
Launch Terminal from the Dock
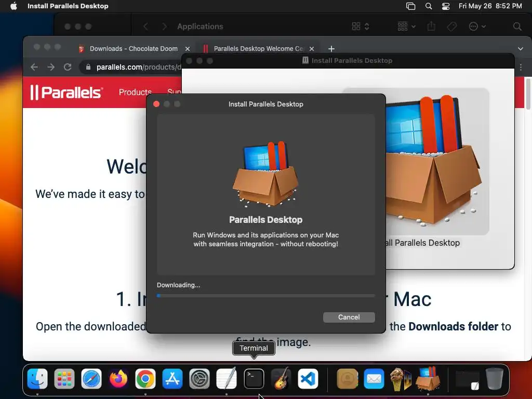254,379
